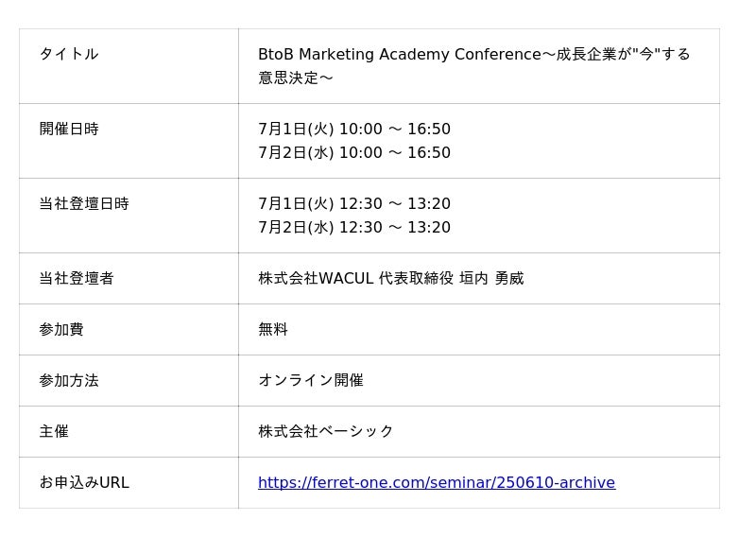Select the 7月1日(火) 10:00 〜 16:50 line
This screenshot has height=537, width=756.
coord(354,130)
